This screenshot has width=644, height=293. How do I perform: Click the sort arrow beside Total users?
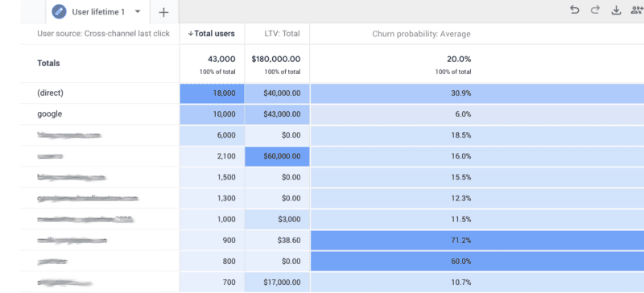coord(191,34)
